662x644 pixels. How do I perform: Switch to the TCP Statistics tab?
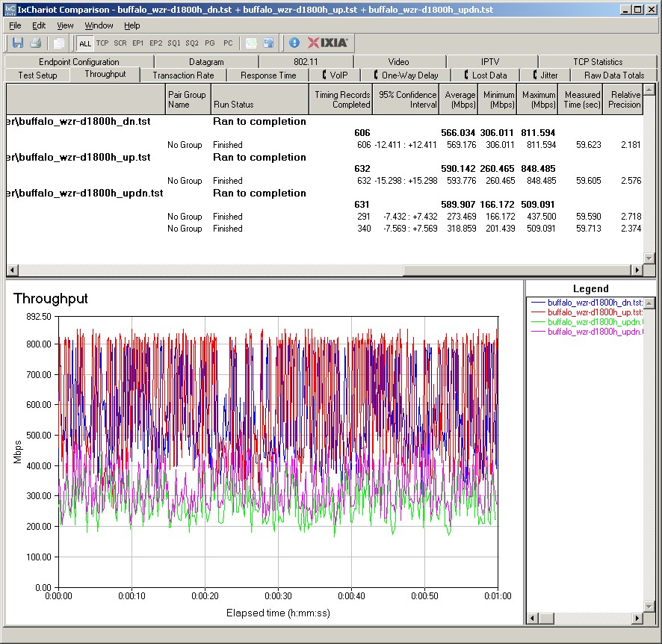(x=598, y=61)
